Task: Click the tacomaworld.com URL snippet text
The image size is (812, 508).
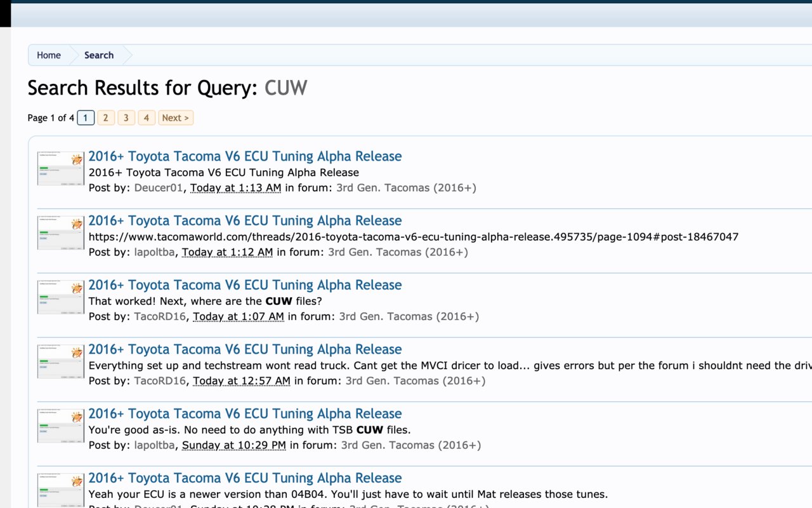Action: [414, 237]
